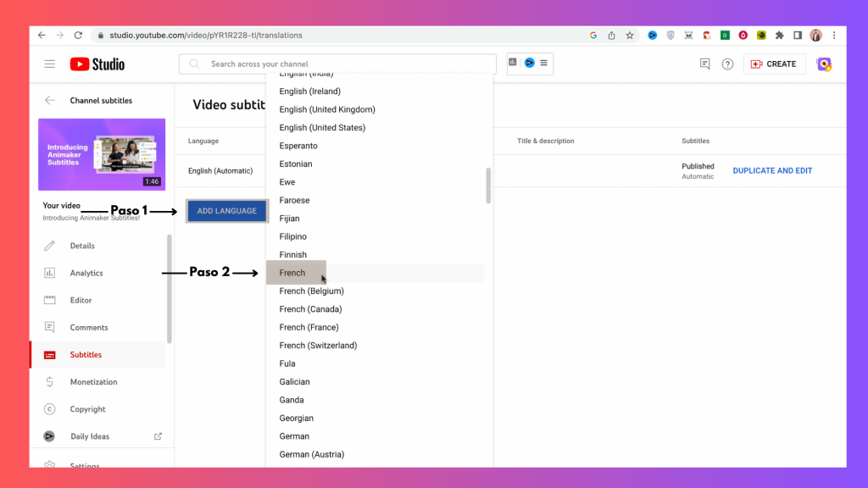The width and height of the screenshot is (868, 488).
Task: Click the CREATE button
Action: 774,64
